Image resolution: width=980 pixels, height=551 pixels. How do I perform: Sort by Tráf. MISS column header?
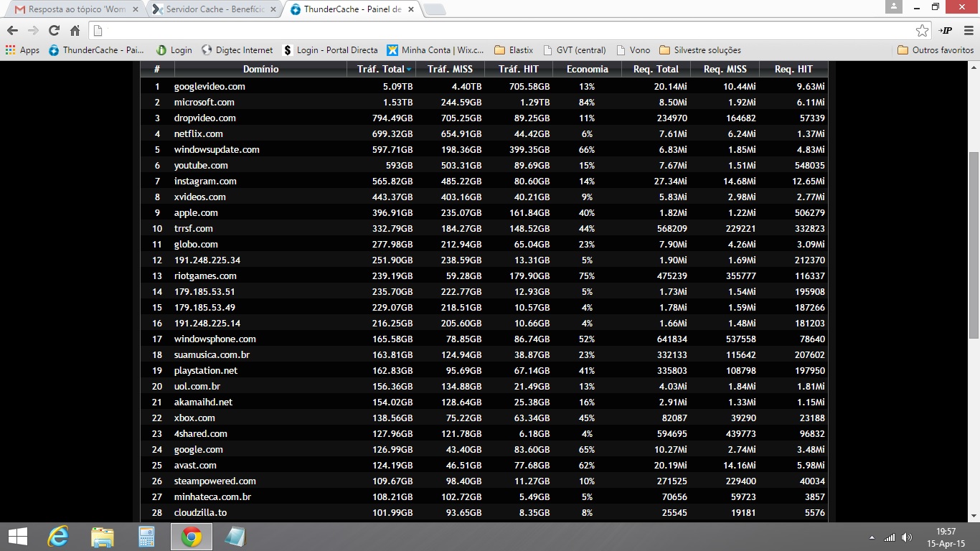tap(450, 70)
